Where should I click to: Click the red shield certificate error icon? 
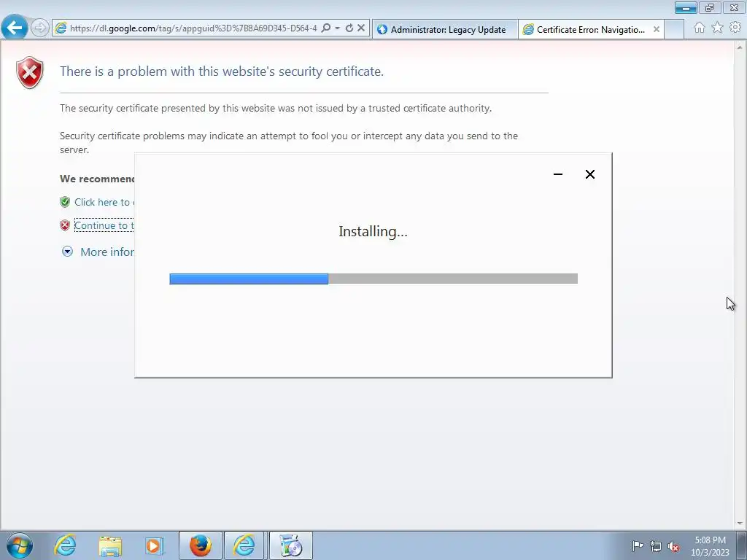pyautogui.click(x=29, y=72)
